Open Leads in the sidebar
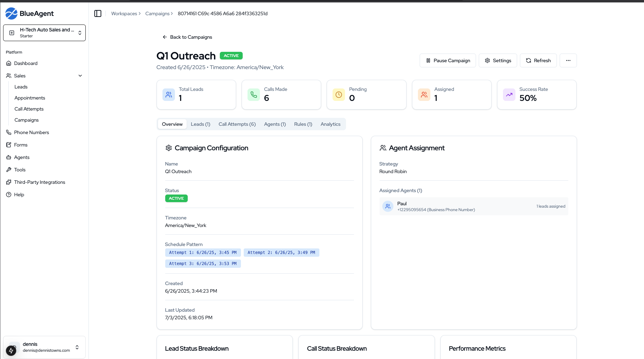644x359 pixels. [21, 87]
